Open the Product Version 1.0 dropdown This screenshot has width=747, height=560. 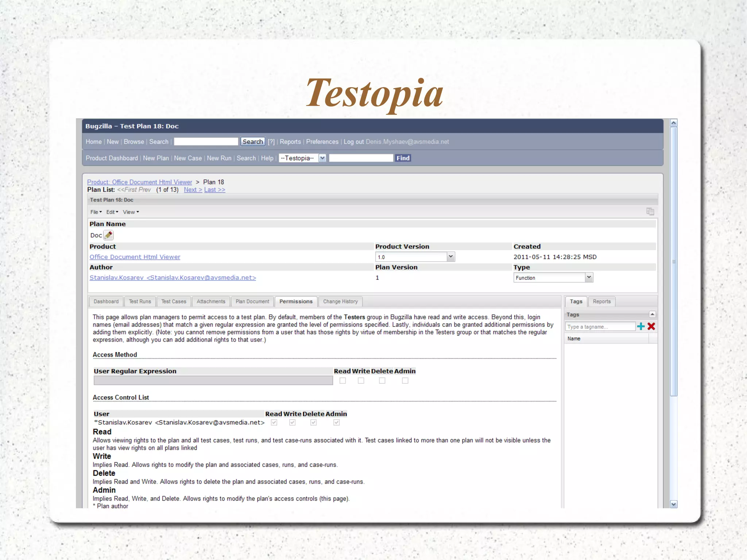click(x=451, y=257)
